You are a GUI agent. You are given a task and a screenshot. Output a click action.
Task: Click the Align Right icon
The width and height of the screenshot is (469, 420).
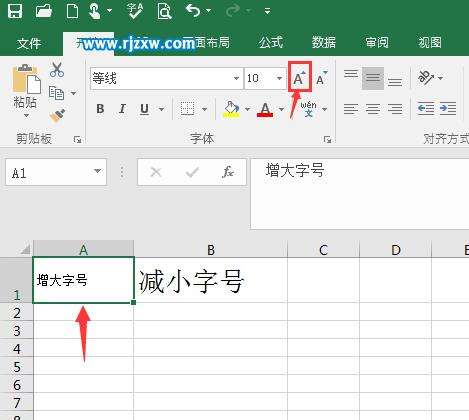(395, 109)
